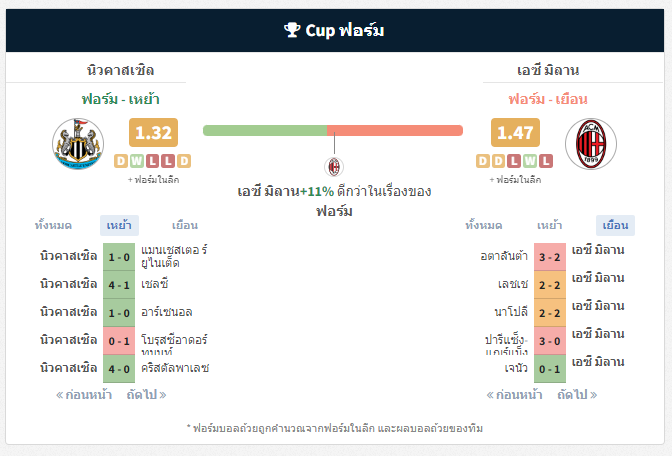Click AC Milan's green W form badge
Screen dimensions: 672x456
click(x=530, y=161)
